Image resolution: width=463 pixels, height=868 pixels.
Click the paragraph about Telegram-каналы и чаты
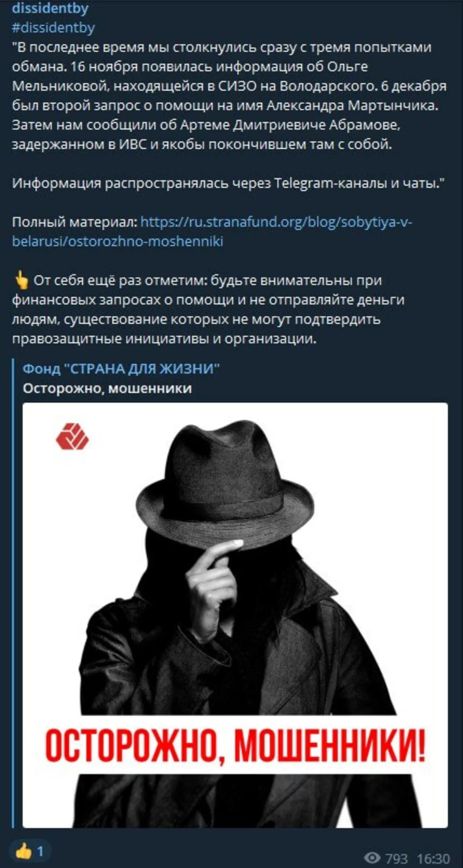pos(228,183)
